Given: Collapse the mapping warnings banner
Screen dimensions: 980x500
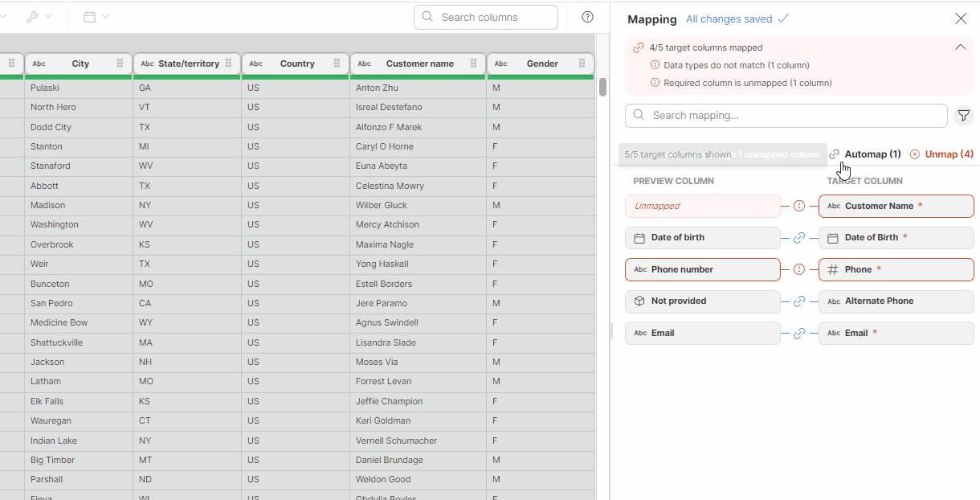Looking at the screenshot, I should coord(960,47).
